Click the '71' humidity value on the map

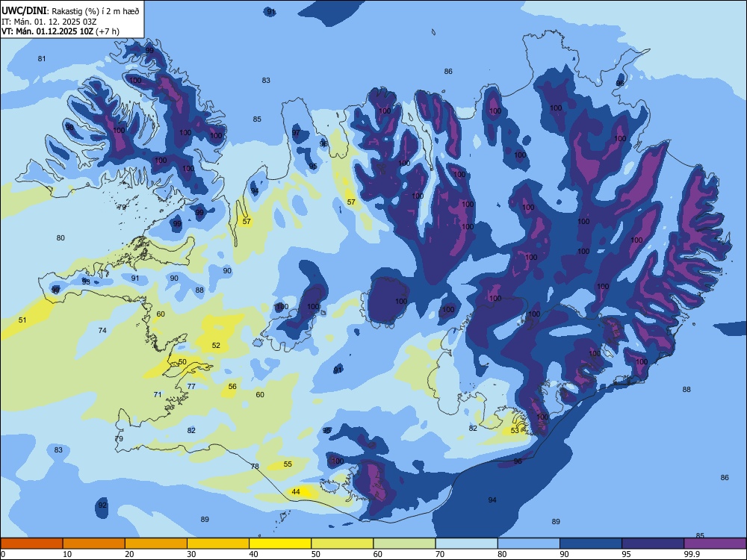coord(158,394)
